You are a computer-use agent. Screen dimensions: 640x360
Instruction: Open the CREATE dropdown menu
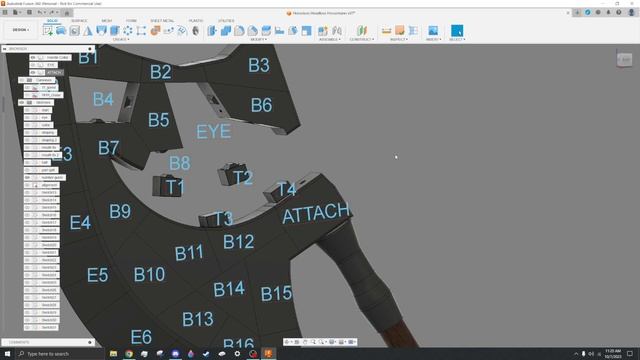coord(121,40)
